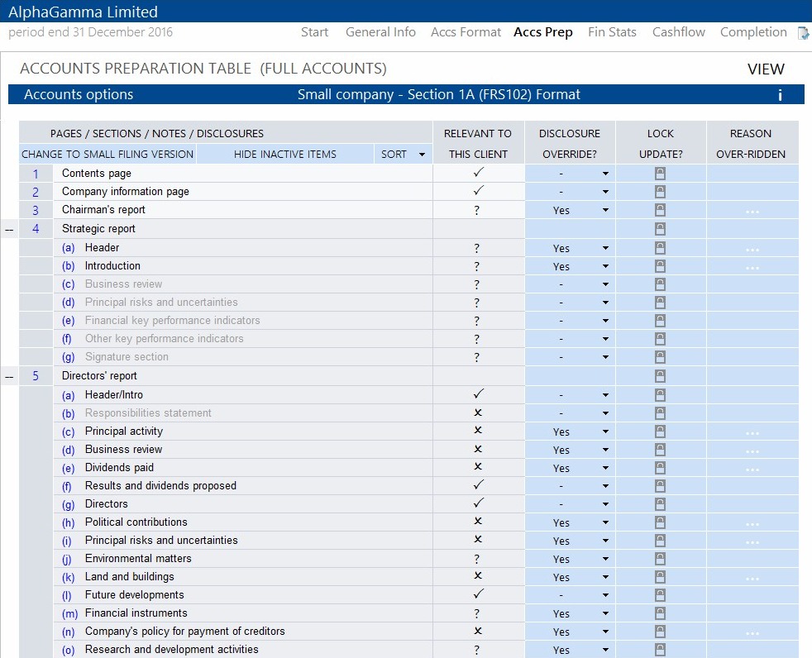Toggle relevance cross for Dividends paid
812x658 pixels.
pos(478,467)
